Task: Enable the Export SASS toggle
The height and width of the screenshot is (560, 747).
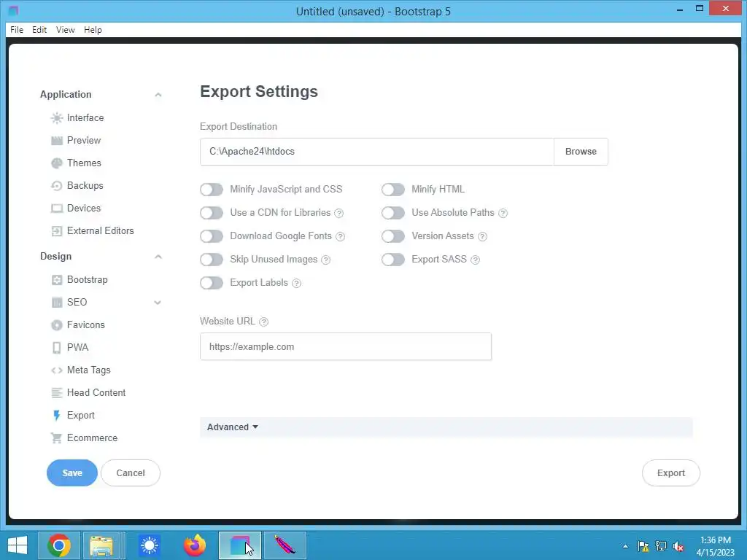Action: click(x=393, y=260)
